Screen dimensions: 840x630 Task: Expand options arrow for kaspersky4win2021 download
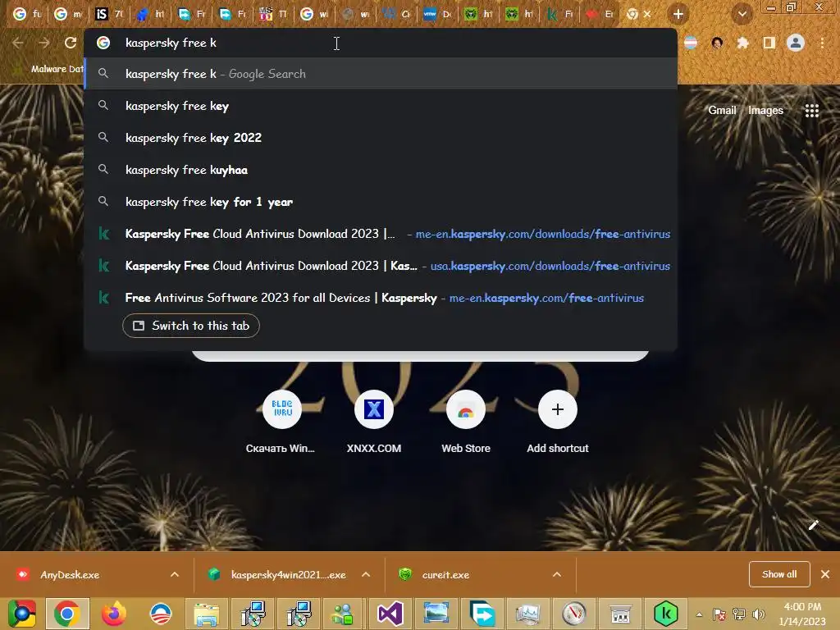(x=366, y=574)
